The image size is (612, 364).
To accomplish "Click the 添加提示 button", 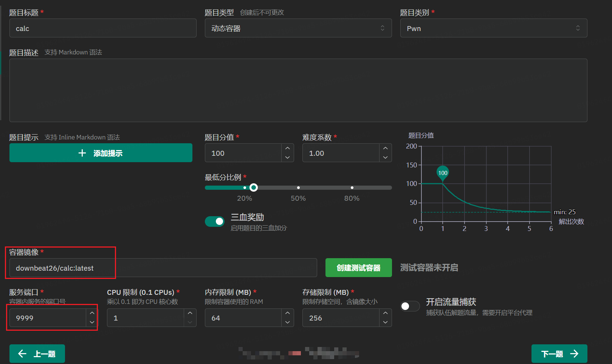I will click(x=101, y=153).
